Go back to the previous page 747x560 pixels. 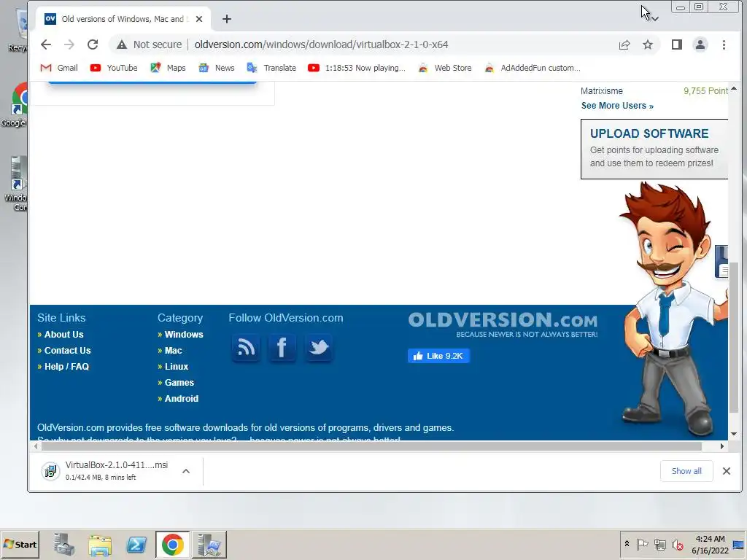click(46, 44)
